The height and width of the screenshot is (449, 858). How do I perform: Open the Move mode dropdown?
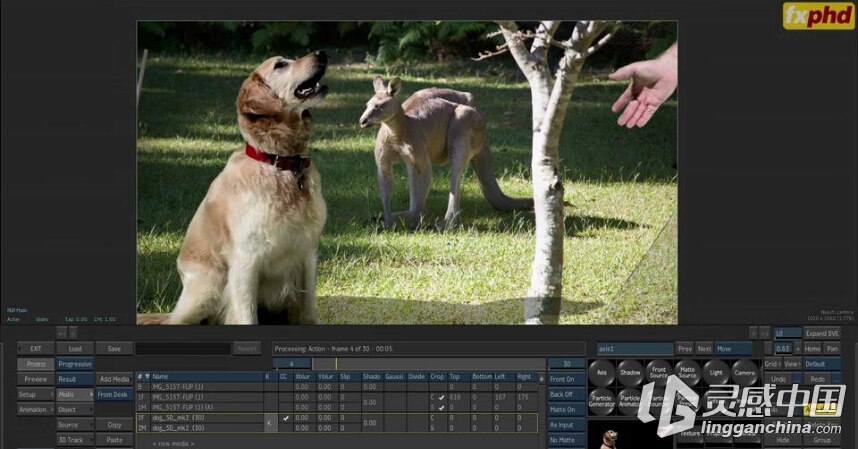click(734, 348)
